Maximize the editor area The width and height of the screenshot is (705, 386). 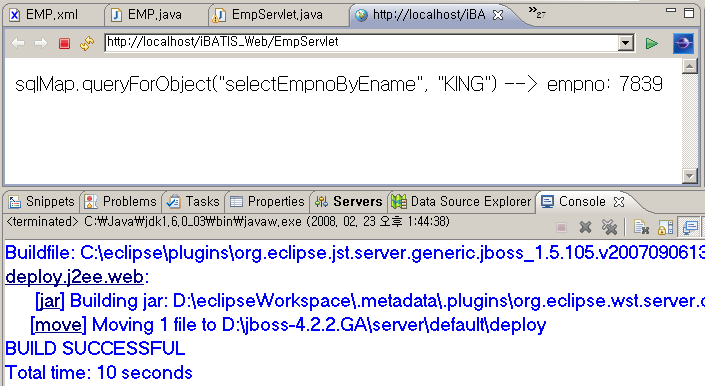point(689,13)
